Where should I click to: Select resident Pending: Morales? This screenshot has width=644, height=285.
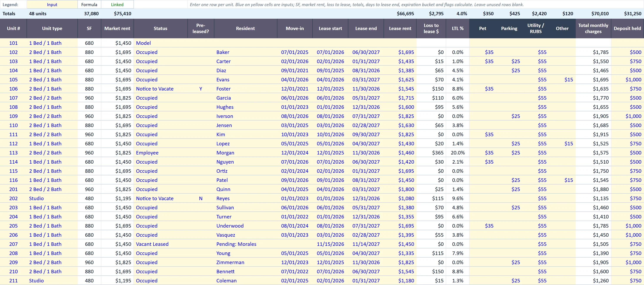[x=245, y=244]
